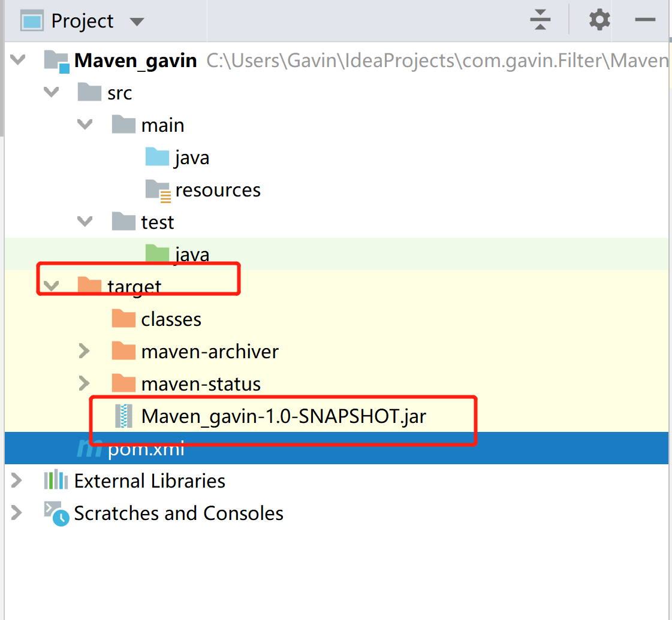Open the Project view dropdown arrow
This screenshot has height=620, width=672.
click(137, 22)
